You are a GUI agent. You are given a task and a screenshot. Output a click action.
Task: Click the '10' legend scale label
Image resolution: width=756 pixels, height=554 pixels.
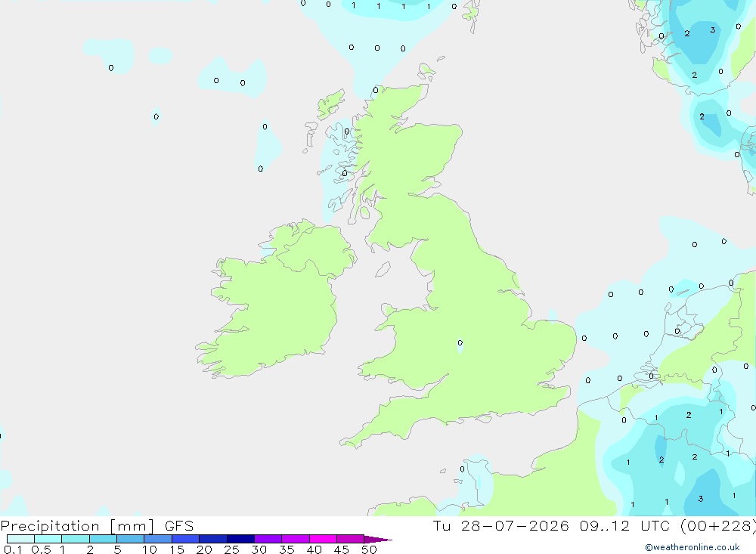(150, 549)
